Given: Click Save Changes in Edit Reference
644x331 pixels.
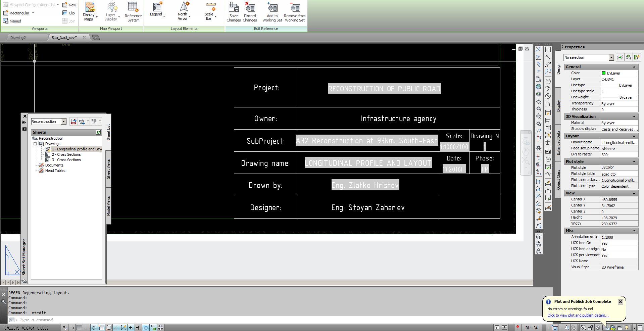Looking at the screenshot, I should pyautogui.click(x=234, y=12).
